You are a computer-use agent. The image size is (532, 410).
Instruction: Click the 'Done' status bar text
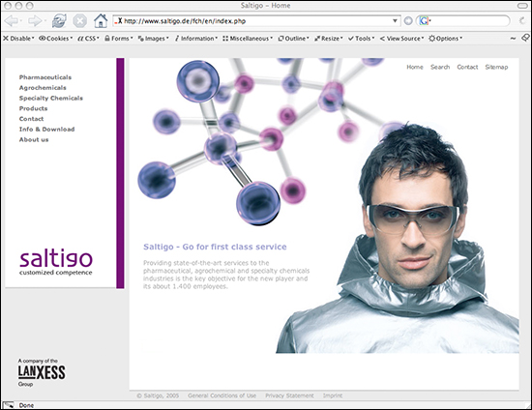point(26,405)
